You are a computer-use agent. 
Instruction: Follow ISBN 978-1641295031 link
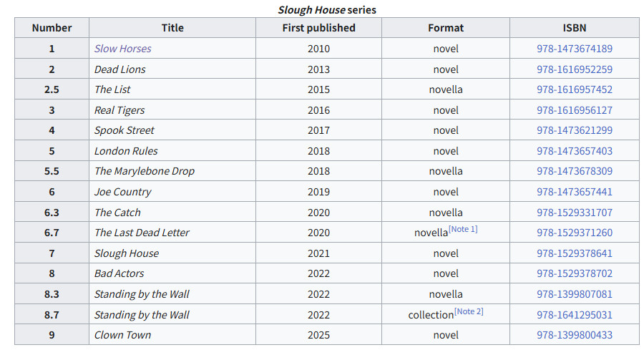pyautogui.click(x=574, y=315)
